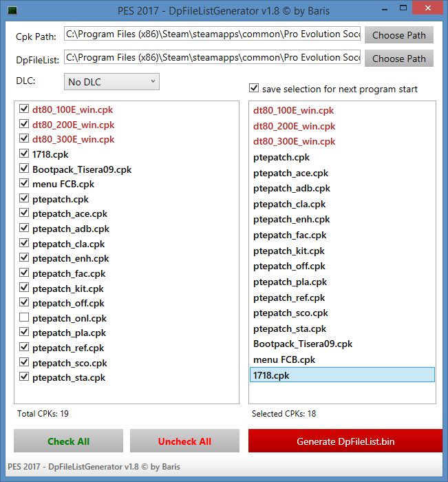Toggle Bootpack_Tisera09.cpk checkbox

pos(24,169)
